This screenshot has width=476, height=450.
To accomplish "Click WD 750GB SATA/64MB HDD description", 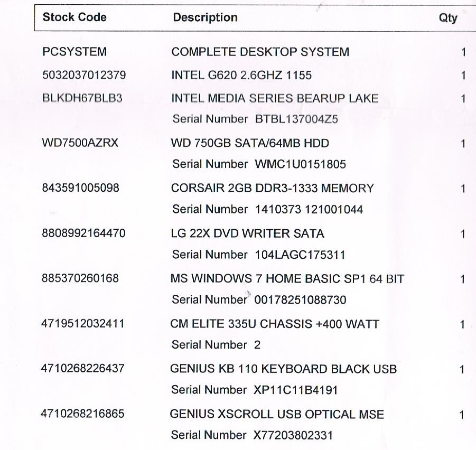I will click(x=250, y=143).
